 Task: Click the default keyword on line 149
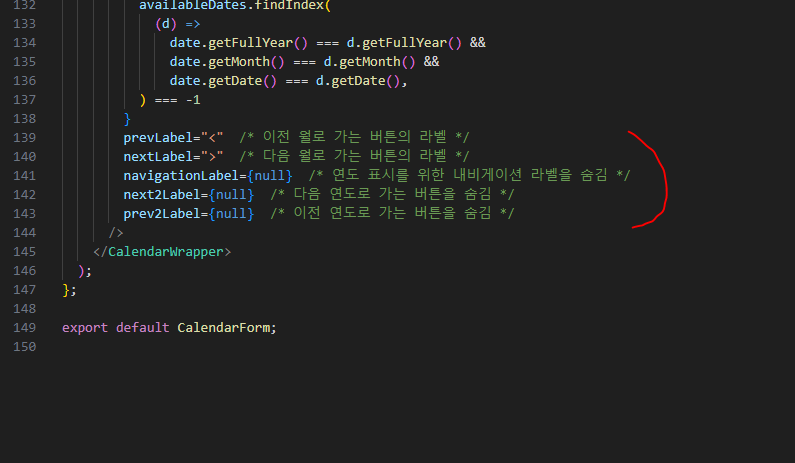tap(142, 328)
